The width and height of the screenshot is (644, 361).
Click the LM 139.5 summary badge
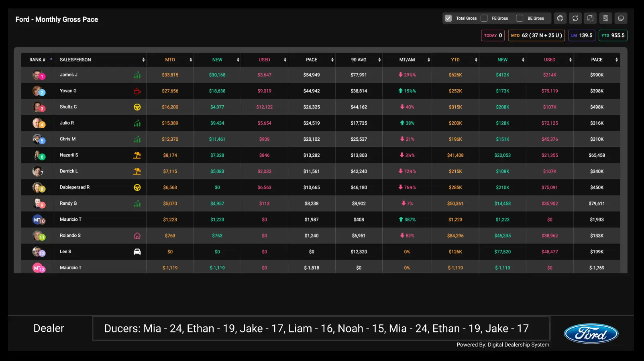tap(582, 35)
